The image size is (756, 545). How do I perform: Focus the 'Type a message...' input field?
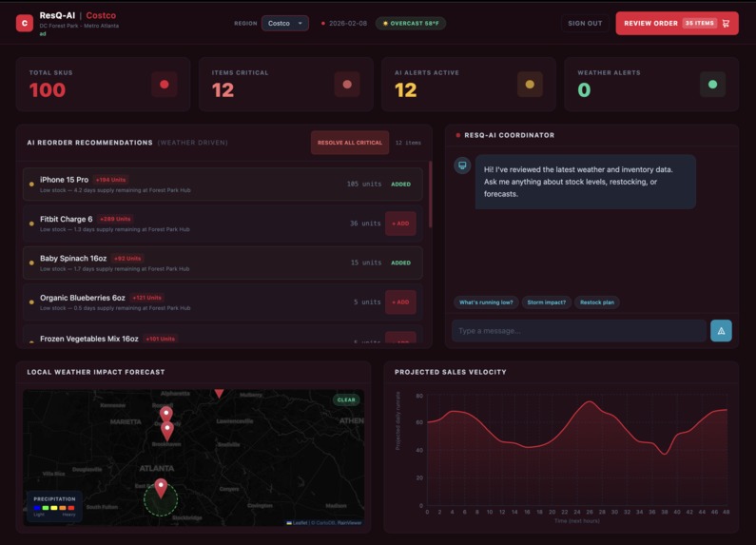coord(579,331)
